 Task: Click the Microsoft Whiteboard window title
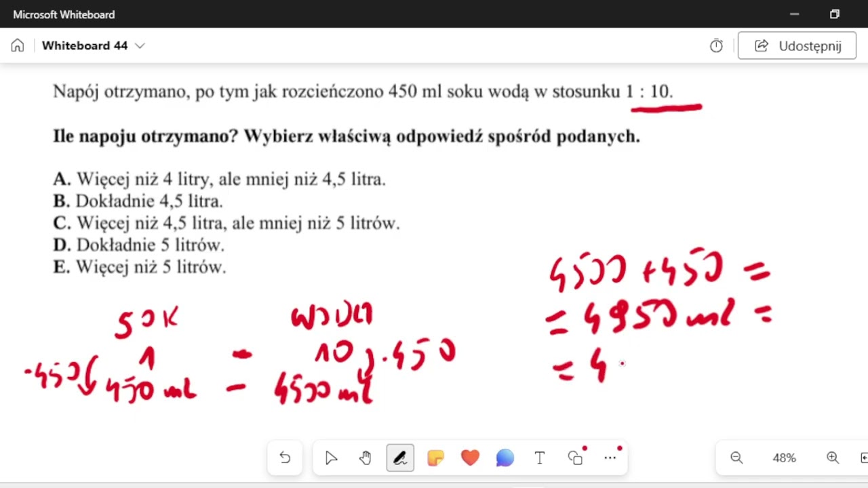(x=64, y=14)
